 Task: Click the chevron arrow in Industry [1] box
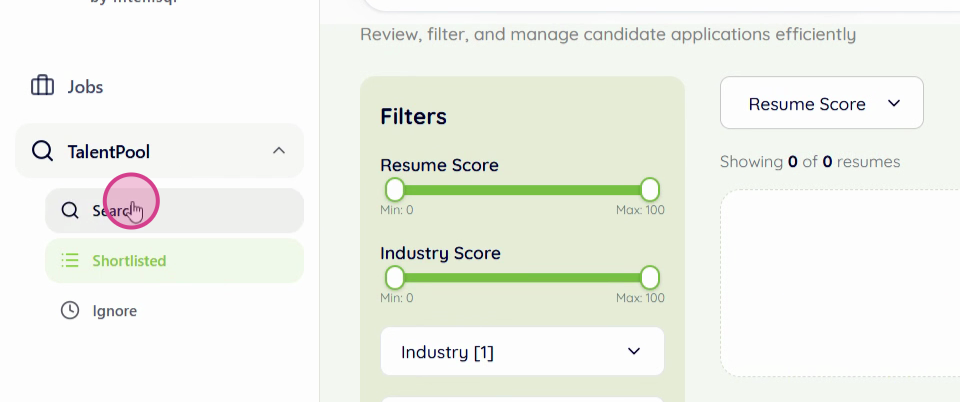pyautogui.click(x=633, y=351)
